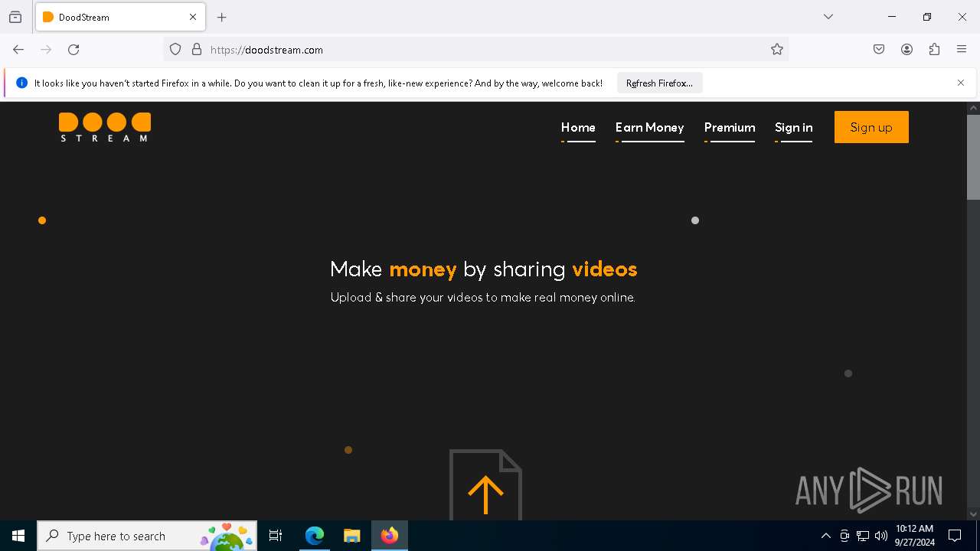Click Refresh Firefox button
This screenshot has height=551, width=980.
click(x=659, y=83)
